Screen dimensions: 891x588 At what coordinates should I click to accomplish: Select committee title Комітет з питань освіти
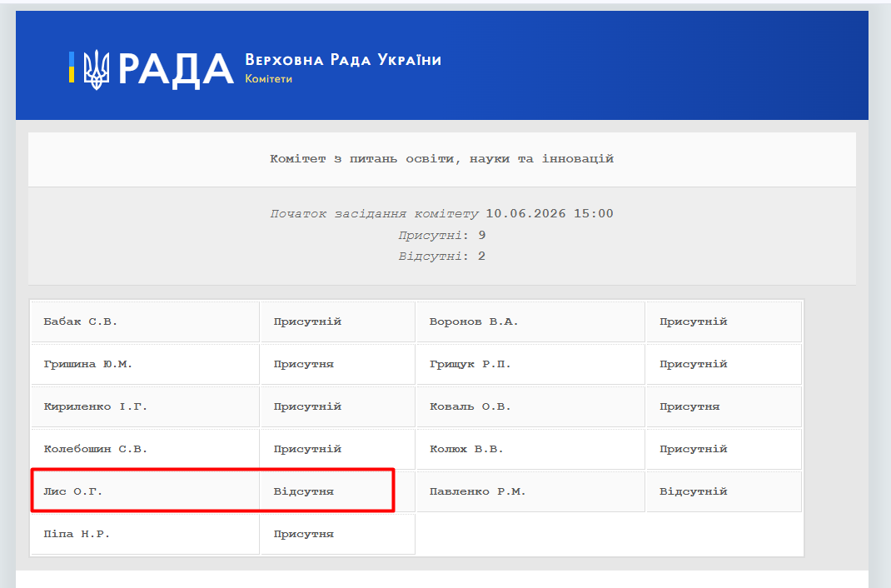coord(441,159)
